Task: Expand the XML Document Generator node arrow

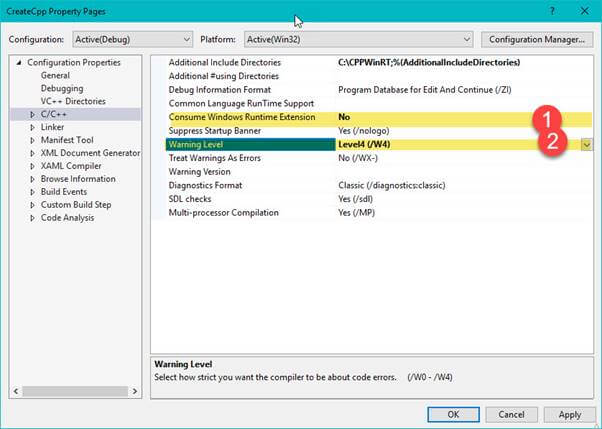Action: coord(33,153)
